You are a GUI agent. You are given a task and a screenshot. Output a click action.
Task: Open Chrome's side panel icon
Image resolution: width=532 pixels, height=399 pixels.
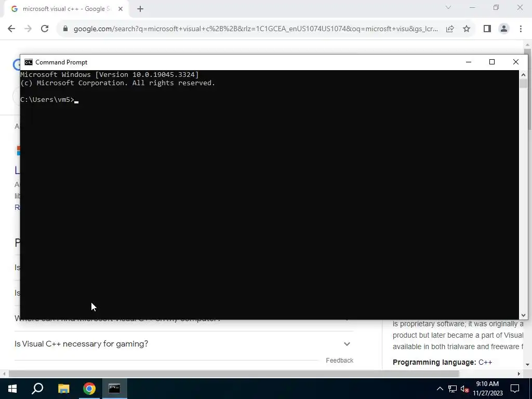[x=487, y=29]
